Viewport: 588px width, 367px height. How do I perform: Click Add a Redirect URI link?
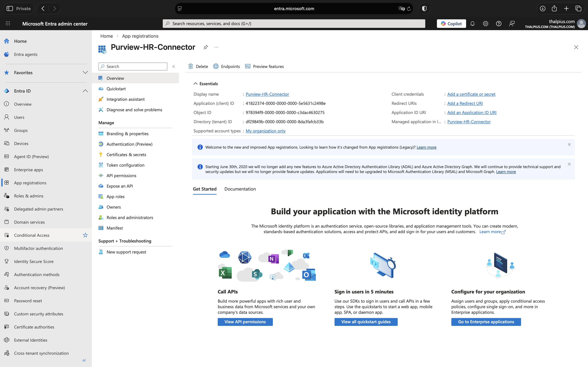click(x=465, y=103)
